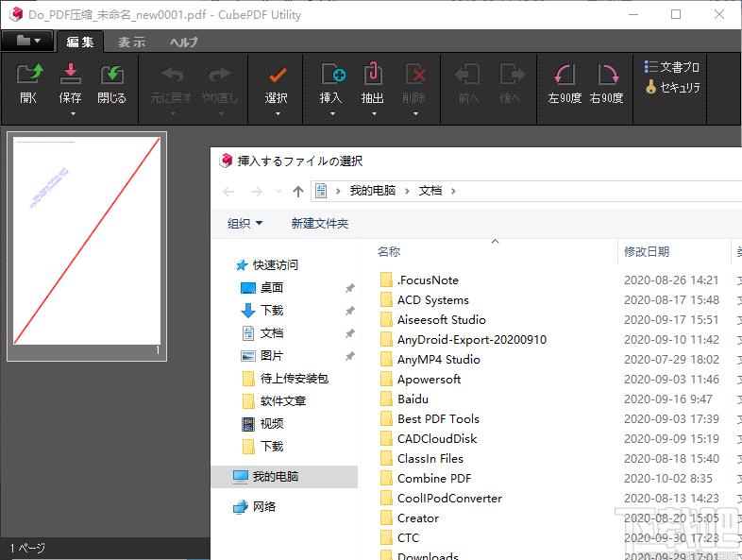Sort by 修改日期 column header

tap(647, 252)
